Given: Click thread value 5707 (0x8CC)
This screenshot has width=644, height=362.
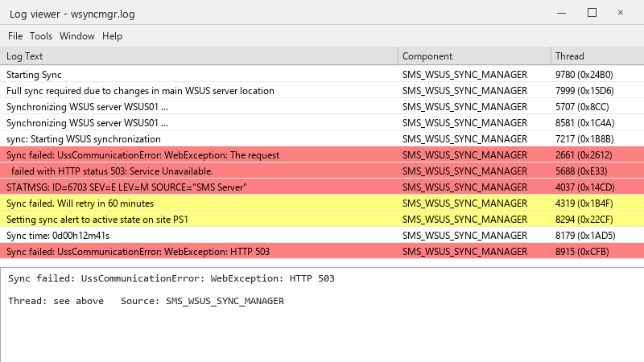Looking at the screenshot, I should click(x=582, y=107).
